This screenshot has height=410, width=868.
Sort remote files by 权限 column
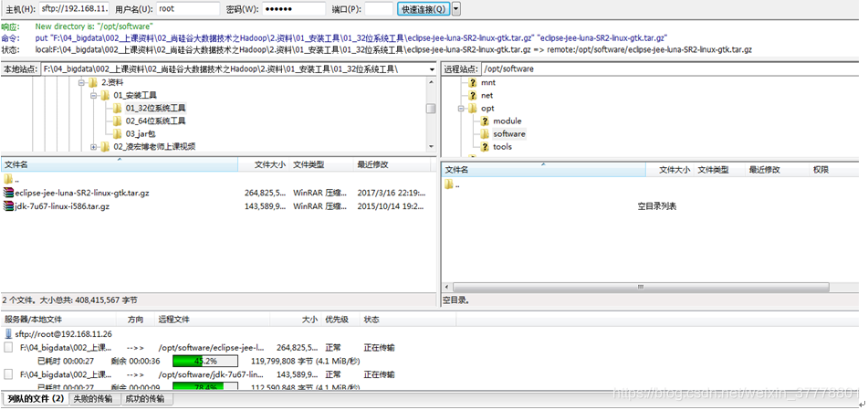point(836,170)
